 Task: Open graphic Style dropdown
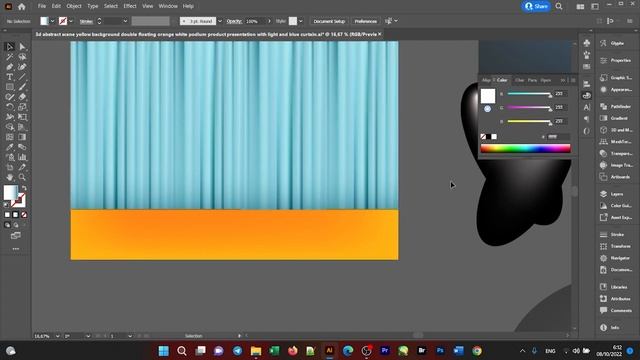coord(301,21)
